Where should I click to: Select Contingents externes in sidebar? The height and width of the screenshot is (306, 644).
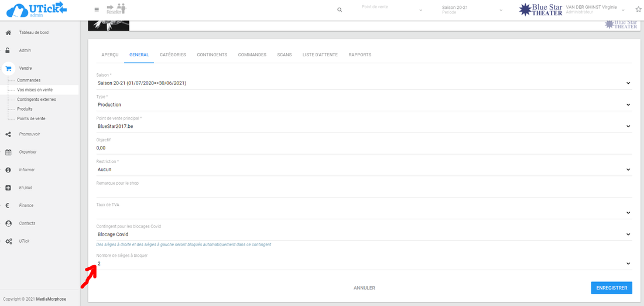(x=36, y=100)
